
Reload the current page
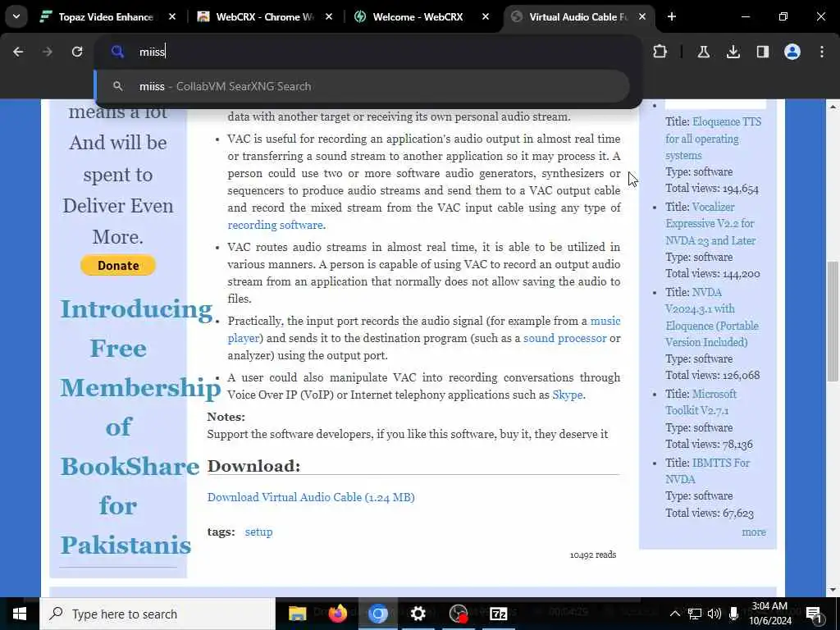pyautogui.click(x=77, y=52)
